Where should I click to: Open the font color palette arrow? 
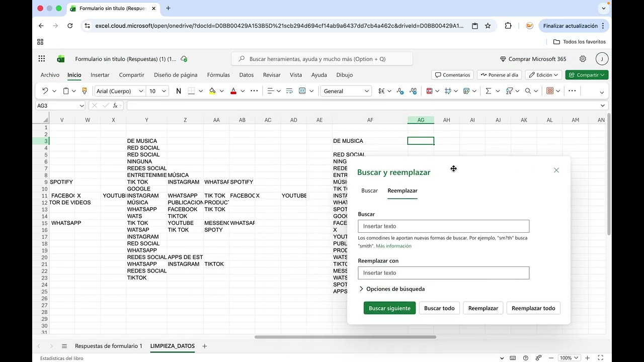point(243,91)
